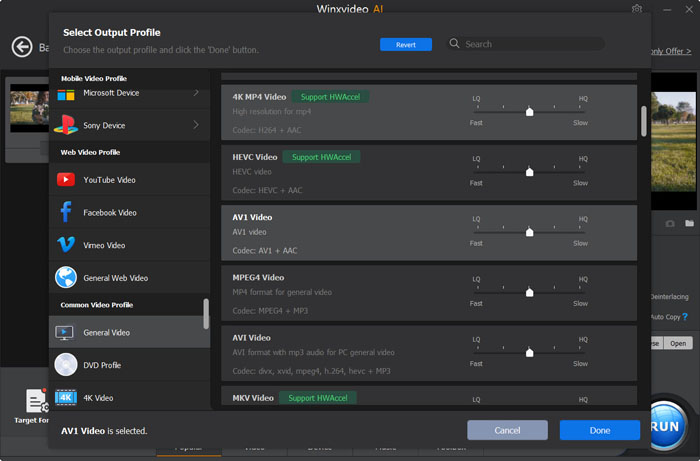Adjust MPEG4 Video quality slider

pos(529,292)
